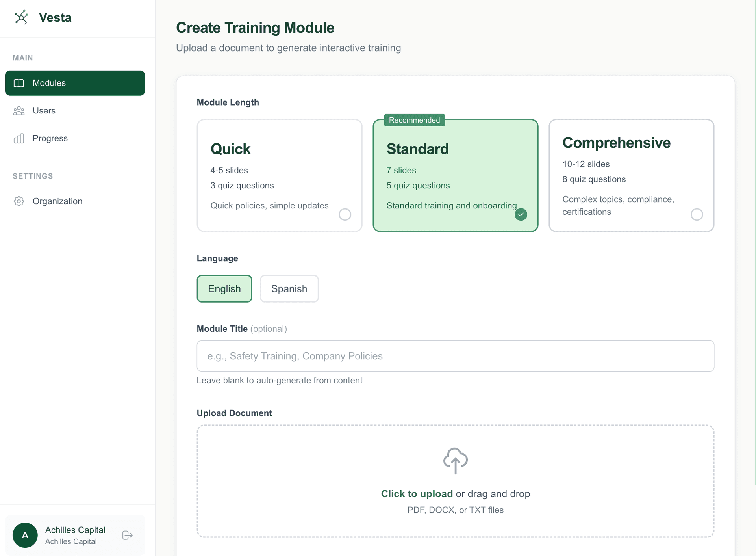
Task: Open Organization settings
Action: coord(57,201)
